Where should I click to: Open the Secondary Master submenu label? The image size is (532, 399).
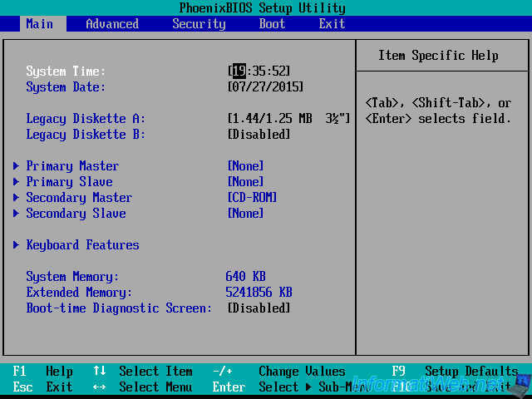(79, 198)
